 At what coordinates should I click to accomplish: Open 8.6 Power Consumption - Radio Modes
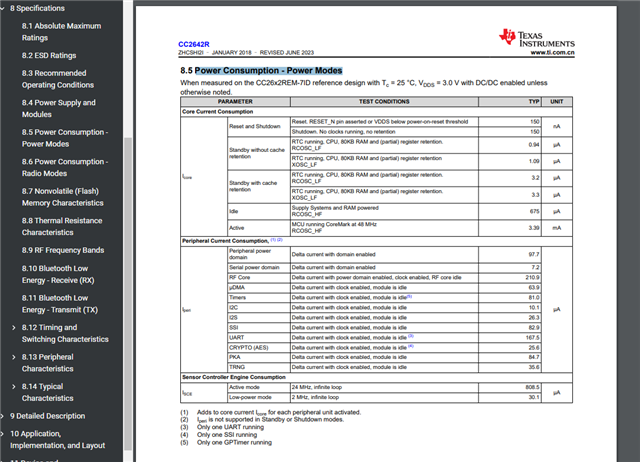tap(65, 167)
